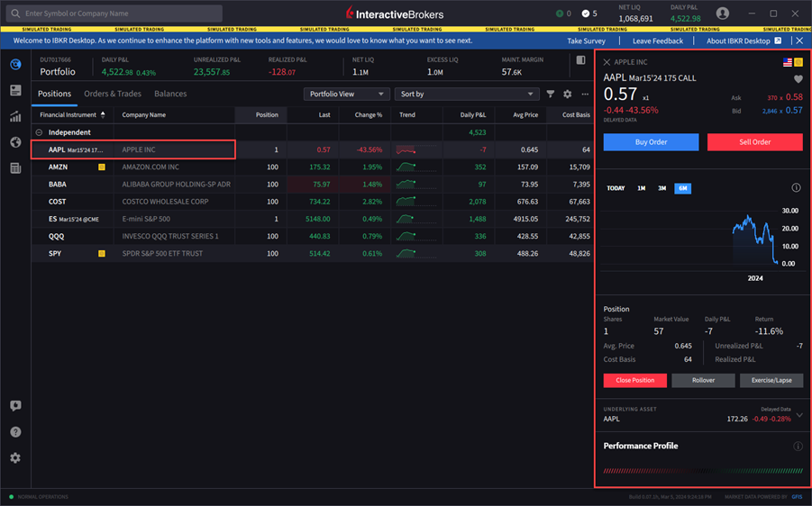Select the COST position row
The width and height of the screenshot is (812, 506).
312,202
